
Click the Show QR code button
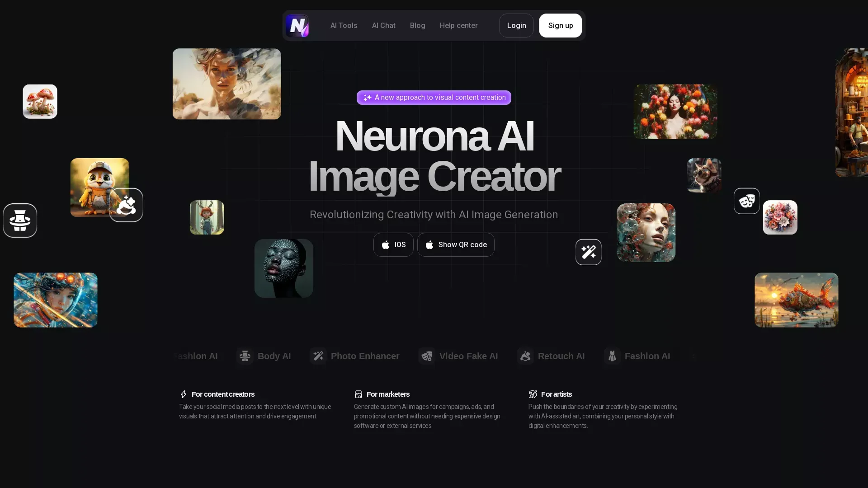point(456,244)
